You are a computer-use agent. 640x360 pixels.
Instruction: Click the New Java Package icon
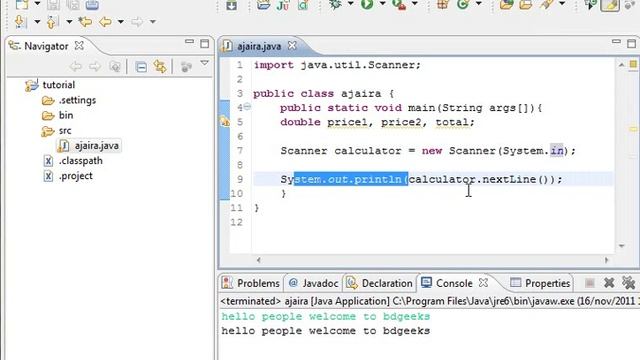[x=443, y=4]
